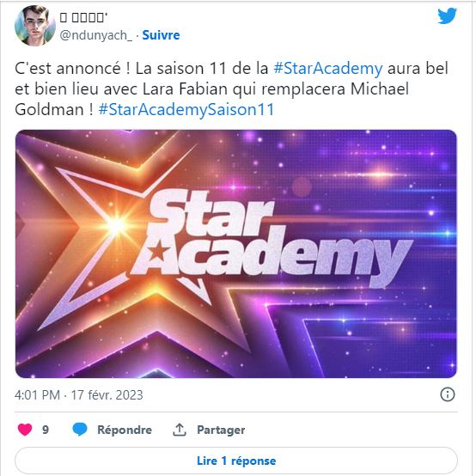The height and width of the screenshot is (476, 476).
Task: Open the #StarAcademy hashtag
Action: pyautogui.click(x=328, y=69)
